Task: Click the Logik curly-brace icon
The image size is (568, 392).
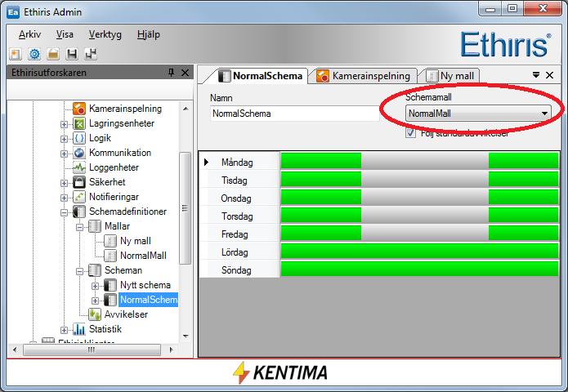Action: click(79, 138)
